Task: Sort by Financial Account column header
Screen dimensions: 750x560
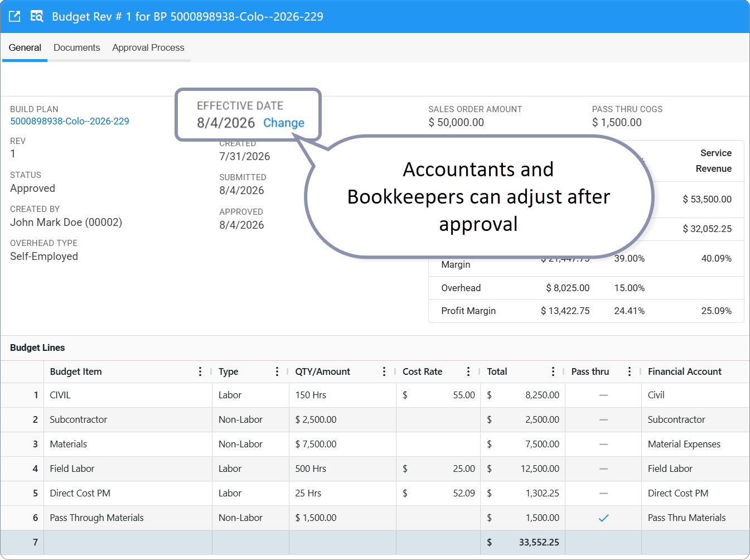Action: point(685,371)
